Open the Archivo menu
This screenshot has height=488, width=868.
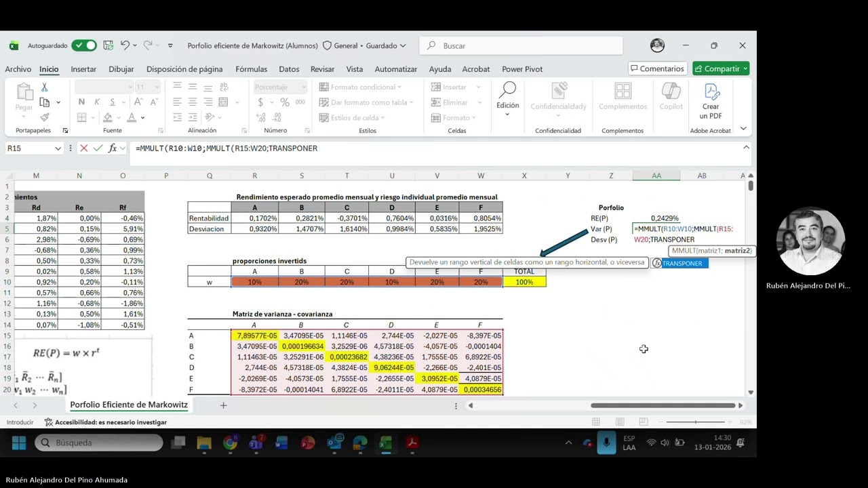pos(18,69)
